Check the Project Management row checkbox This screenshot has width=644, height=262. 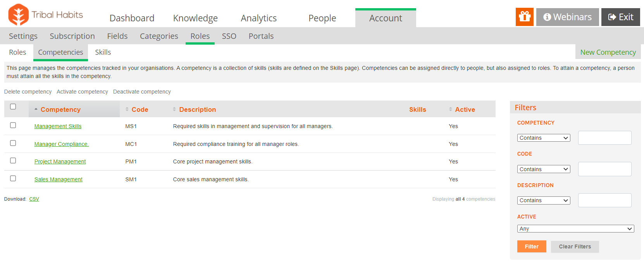coord(13,161)
